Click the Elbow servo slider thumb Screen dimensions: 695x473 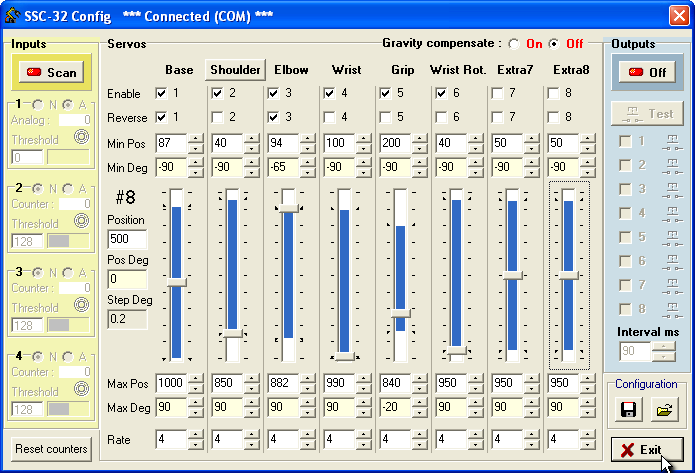(289, 208)
